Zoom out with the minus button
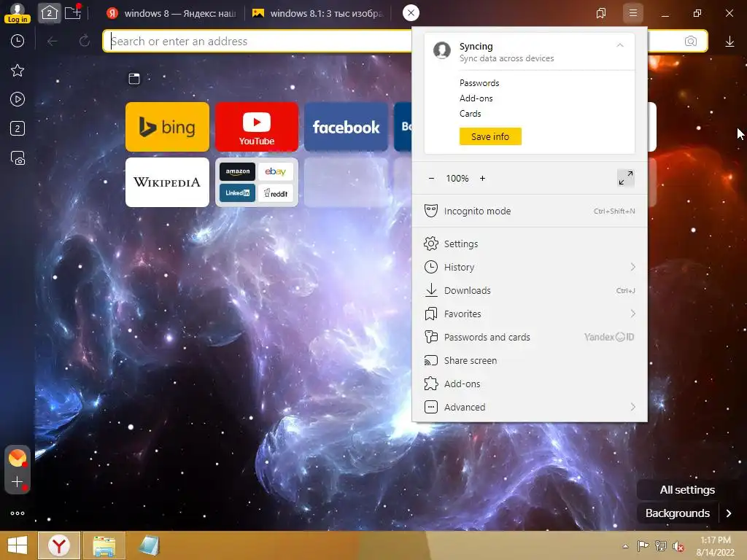This screenshot has width=747, height=560. (x=431, y=178)
